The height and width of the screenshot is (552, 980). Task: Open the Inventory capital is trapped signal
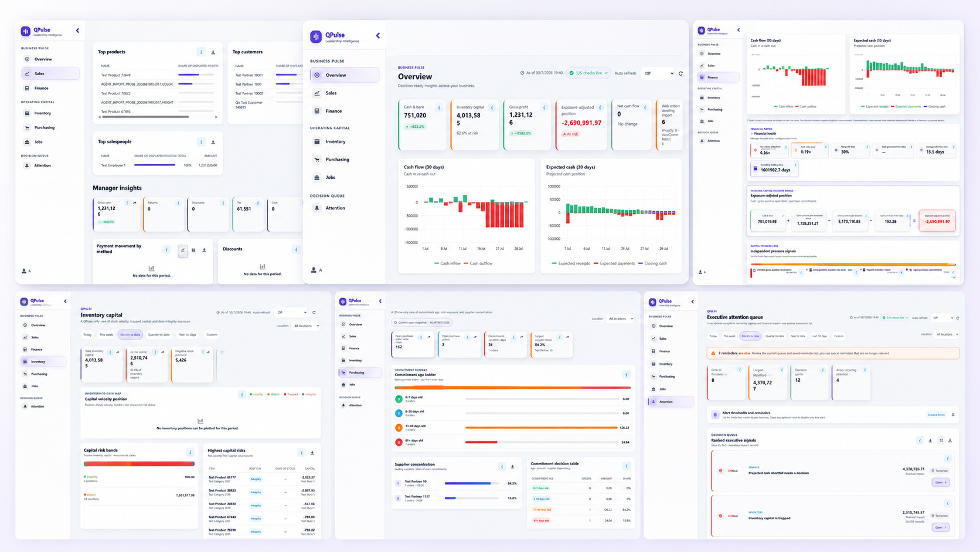point(940,527)
